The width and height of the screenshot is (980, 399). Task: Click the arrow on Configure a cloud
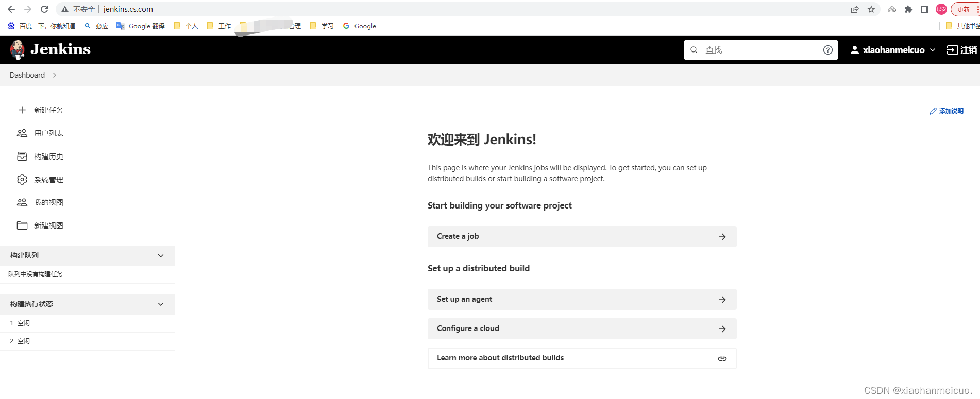coord(722,329)
